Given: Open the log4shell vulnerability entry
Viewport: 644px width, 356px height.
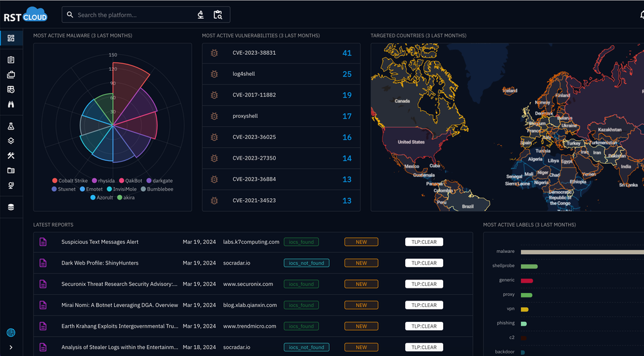Looking at the screenshot, I should tap(281, 74).
